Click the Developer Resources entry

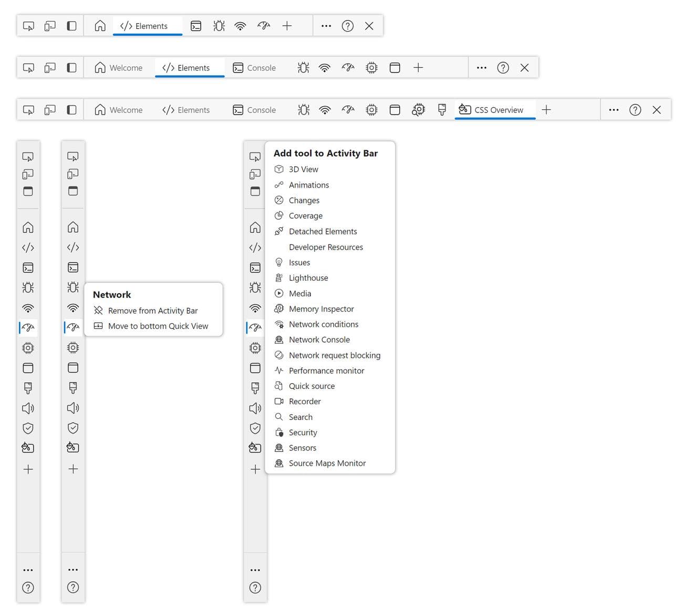[x=326, y=247]
